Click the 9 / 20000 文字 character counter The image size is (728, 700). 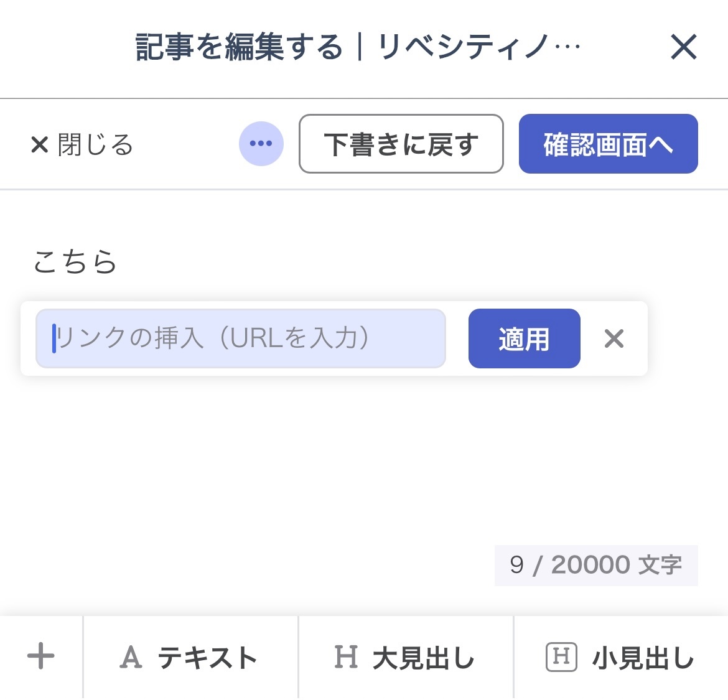596,566
